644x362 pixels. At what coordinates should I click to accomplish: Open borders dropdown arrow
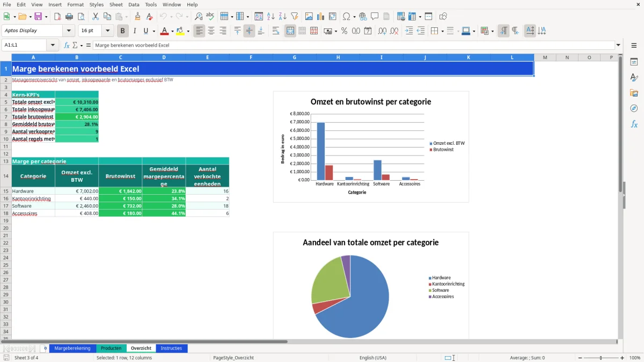coord(442,31)
